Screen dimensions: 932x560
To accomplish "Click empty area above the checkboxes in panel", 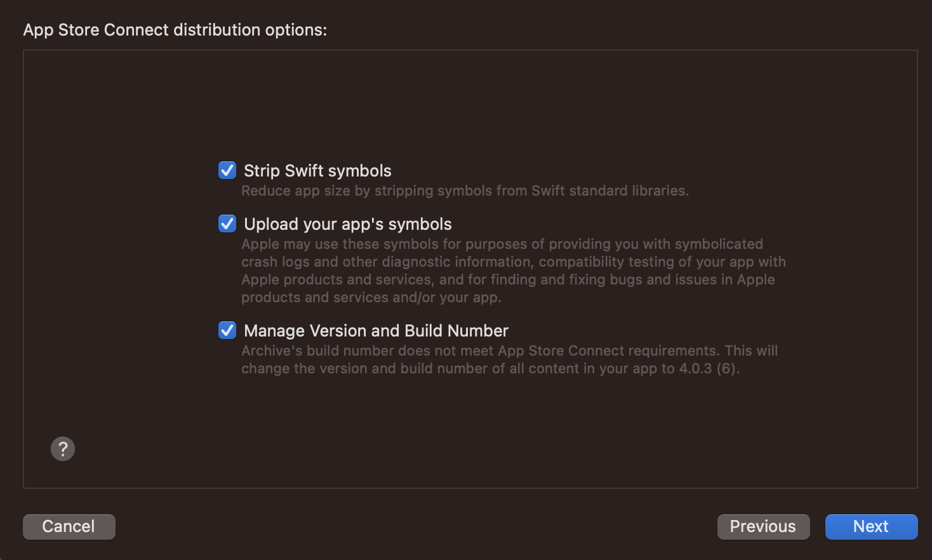I will [x=470, y=102].
